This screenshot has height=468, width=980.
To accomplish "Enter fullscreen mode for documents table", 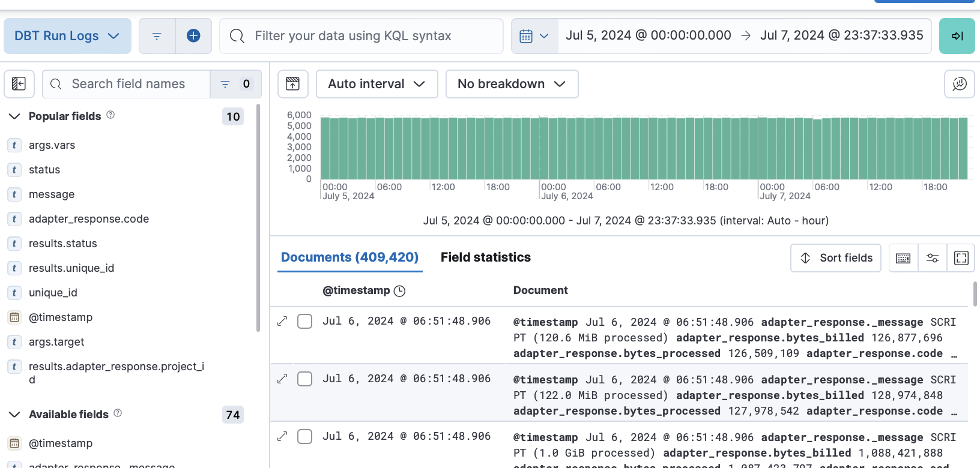I will coord(961,258).
